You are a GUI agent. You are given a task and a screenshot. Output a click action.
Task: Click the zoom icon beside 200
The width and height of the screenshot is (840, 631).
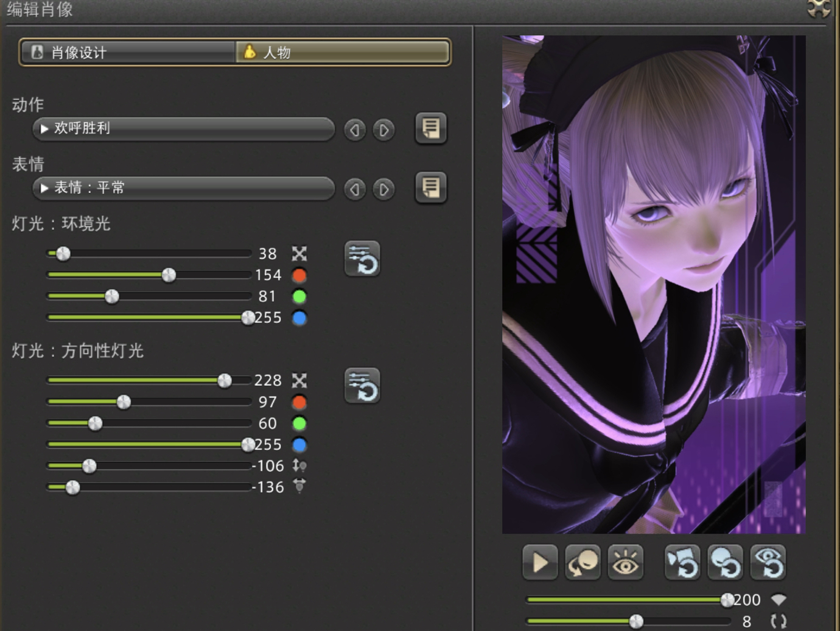pos(779,600)
